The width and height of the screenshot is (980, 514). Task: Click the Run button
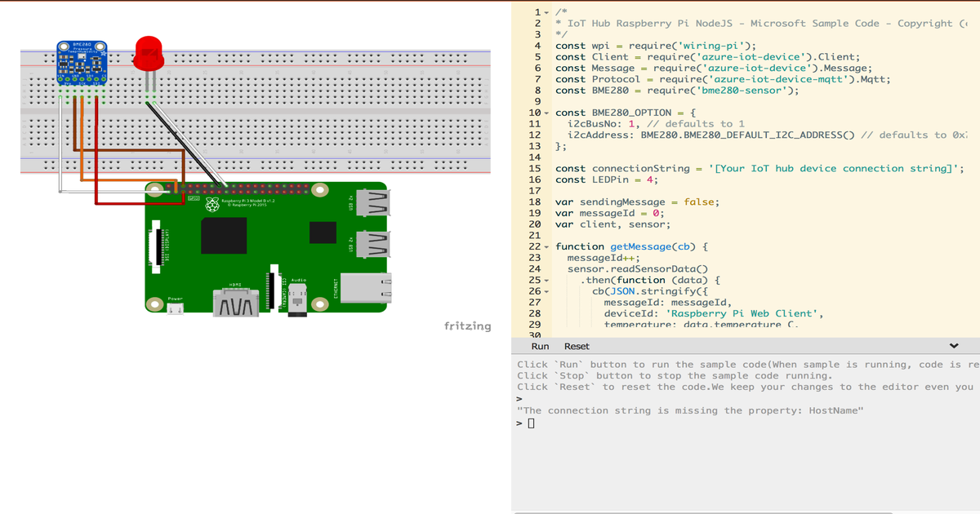click(539, 346)
